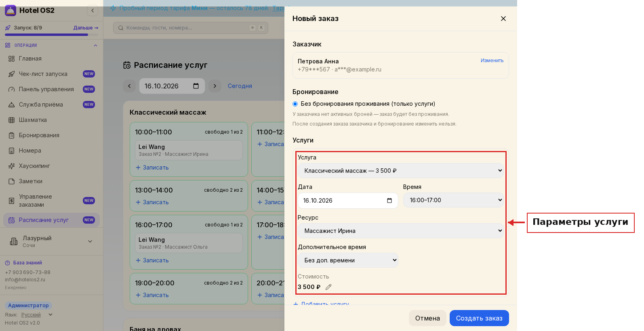
Task: Click Изменить to change the customer
Action: 492,61
